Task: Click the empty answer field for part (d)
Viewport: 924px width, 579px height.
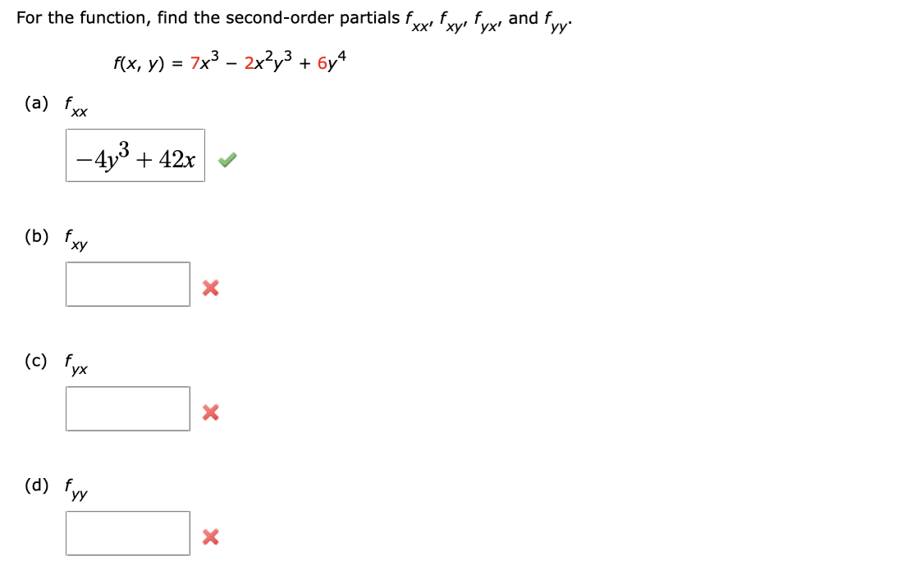Action: (x=127, y=533)
